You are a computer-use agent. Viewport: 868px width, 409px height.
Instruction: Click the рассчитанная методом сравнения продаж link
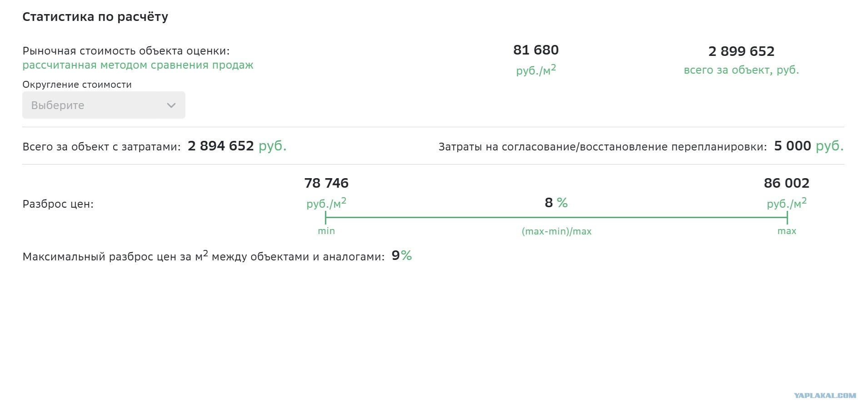(x=138, y=65)
